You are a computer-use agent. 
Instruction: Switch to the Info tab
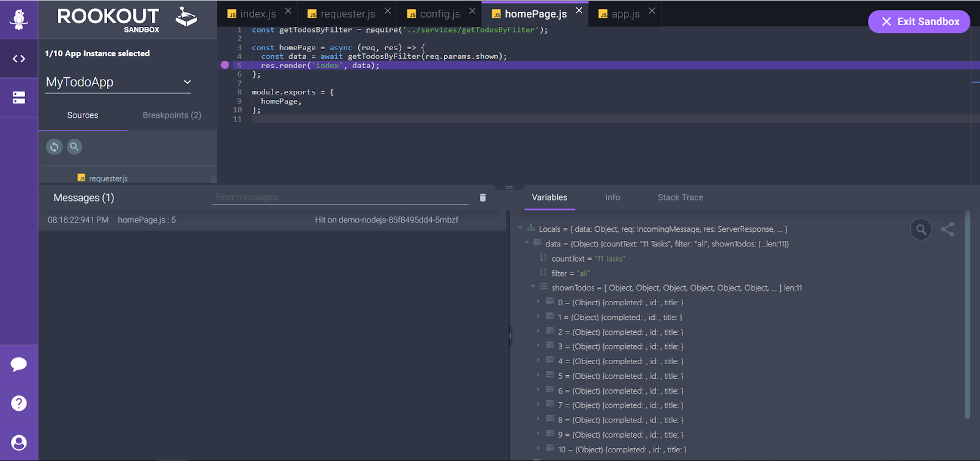point(612,197)
